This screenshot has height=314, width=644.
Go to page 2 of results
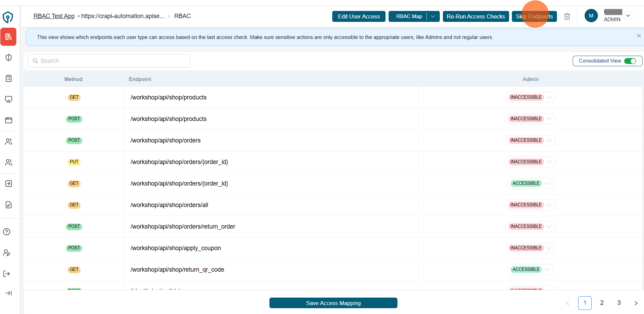[x=602, y=303]
